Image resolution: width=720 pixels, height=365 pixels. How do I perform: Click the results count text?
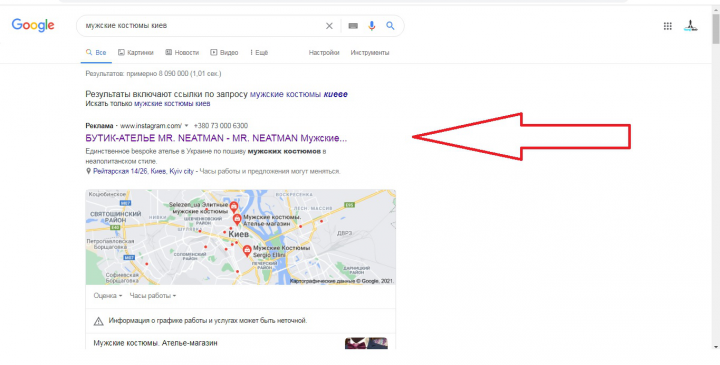click(153, 73)
